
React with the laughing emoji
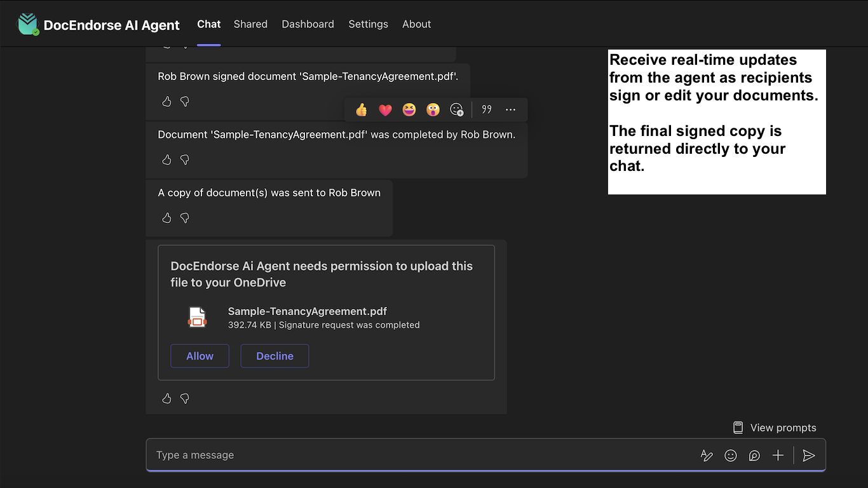(409, 109)
